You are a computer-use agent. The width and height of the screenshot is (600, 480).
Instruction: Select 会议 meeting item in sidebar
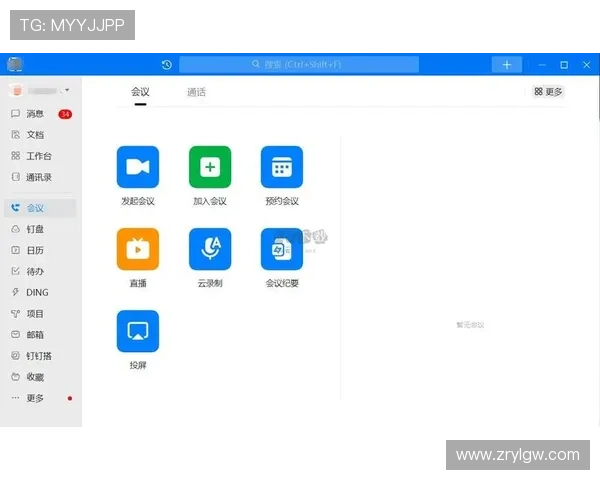(x=40, y=208)
